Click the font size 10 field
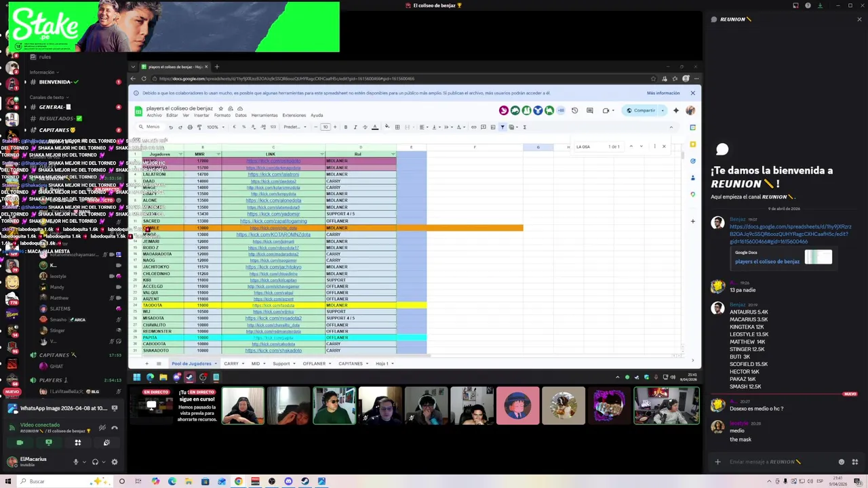The height and width of the screenshot is (488, 868). (x=325, y=127)
